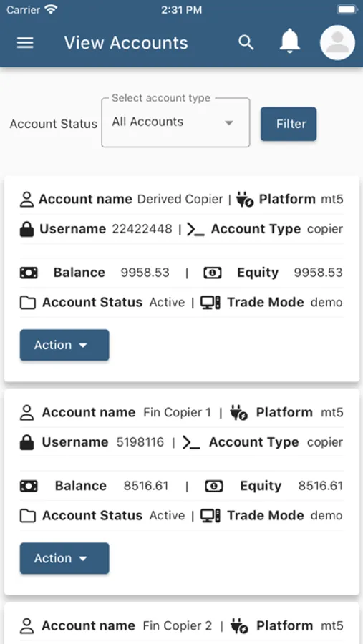Click the battery status bar icon
This screenshot has height=644, width=363.
[x=347, y=9]
